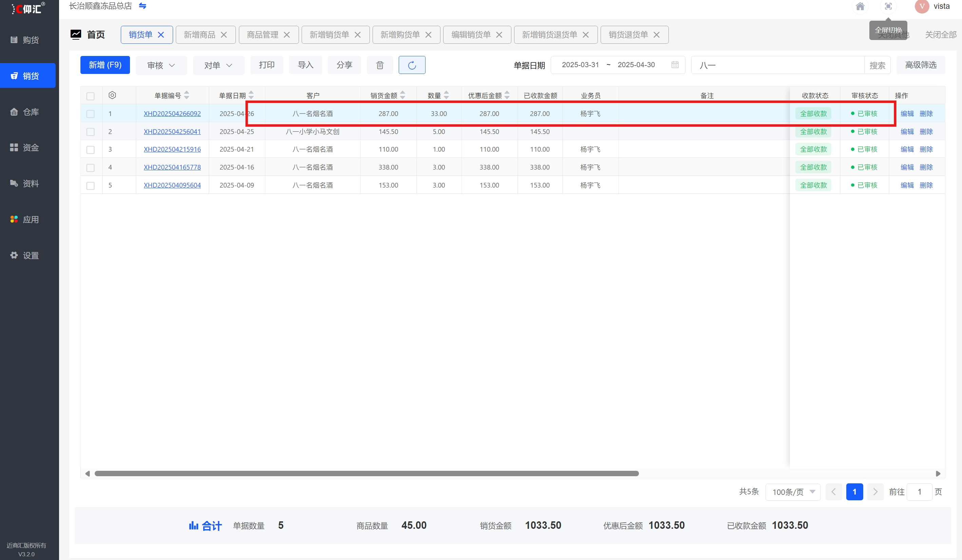Image resolution: width=962 pixels, height=560 pixels.
Task: Click 删除 for the 2025-04-16 order
Action: click(926, 167)
